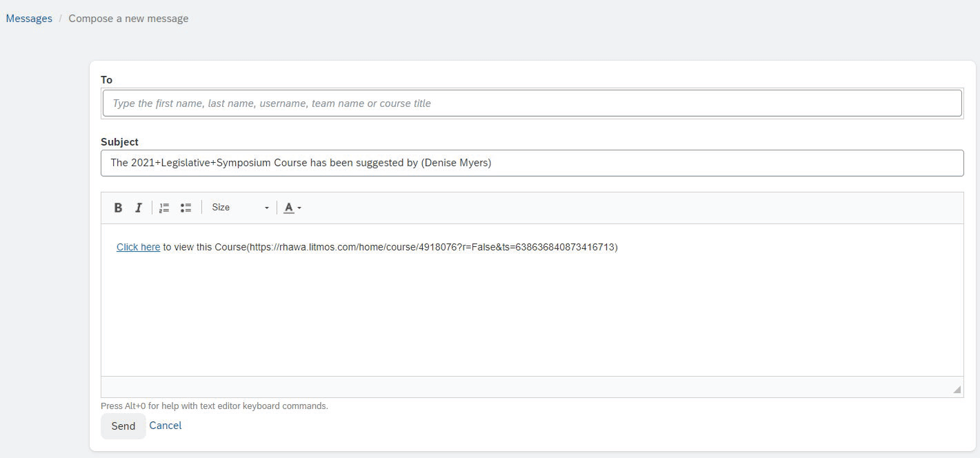Click the To recipient input field
The image size is (980, 458).
point(532,103)
